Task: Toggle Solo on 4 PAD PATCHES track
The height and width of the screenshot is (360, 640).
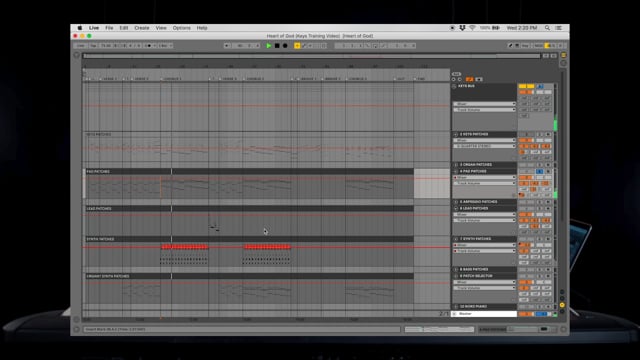Action: click(x=540, y=171)
